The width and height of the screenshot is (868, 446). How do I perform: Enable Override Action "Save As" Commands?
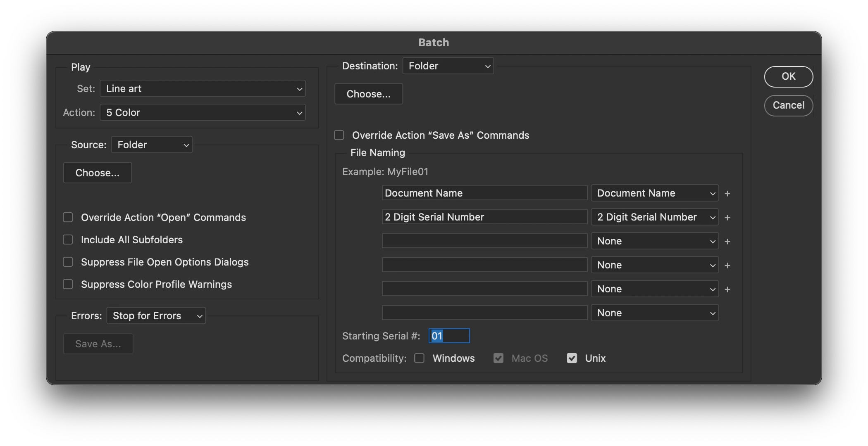click(339, 135)
